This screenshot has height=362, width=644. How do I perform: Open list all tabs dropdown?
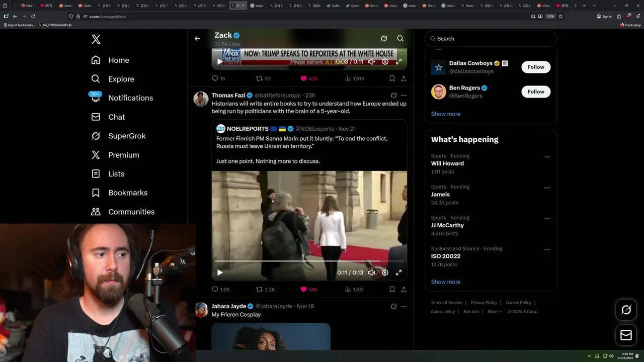[x=594, y=6]
